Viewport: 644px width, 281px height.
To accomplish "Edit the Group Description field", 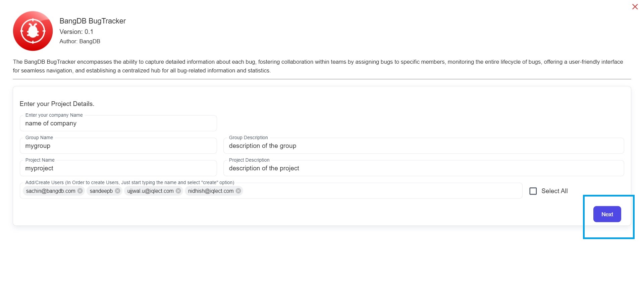I will pyautogui.click(x=424, y=146).
